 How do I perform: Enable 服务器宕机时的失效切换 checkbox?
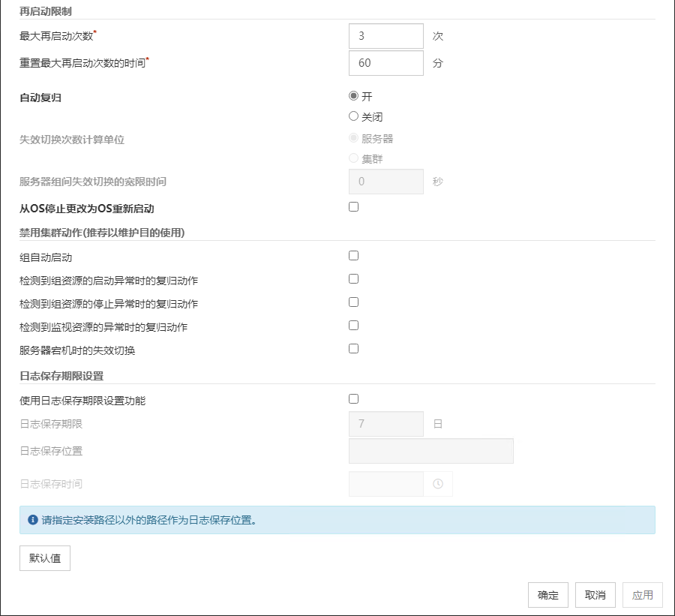click(x=354, y=349)
